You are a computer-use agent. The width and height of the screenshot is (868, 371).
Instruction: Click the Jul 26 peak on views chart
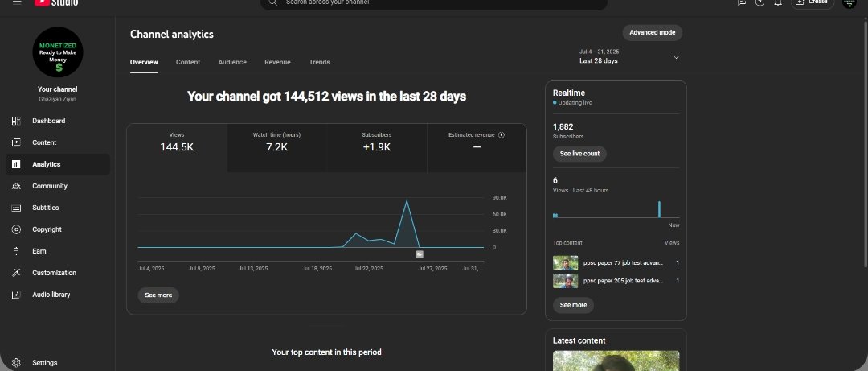pyautogui.click(x=407, y=200)
